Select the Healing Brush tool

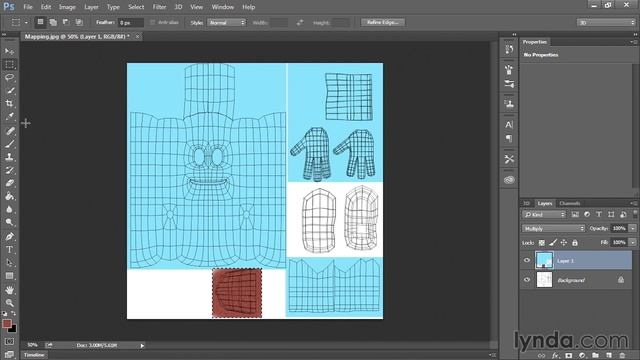pos(9,131)
